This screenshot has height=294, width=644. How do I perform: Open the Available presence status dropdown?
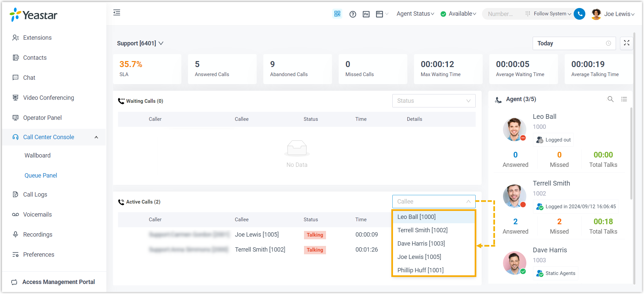(x=459, y=14)
